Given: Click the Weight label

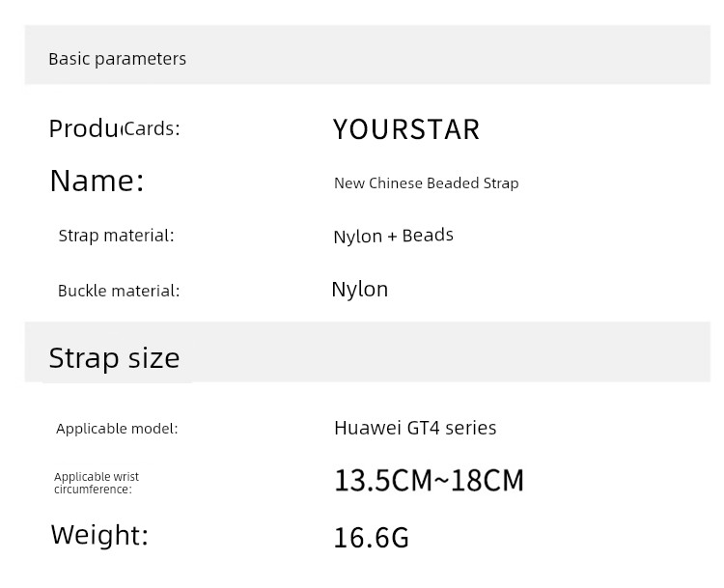Looking at the screenshot, I should click(x=99, y=535).
